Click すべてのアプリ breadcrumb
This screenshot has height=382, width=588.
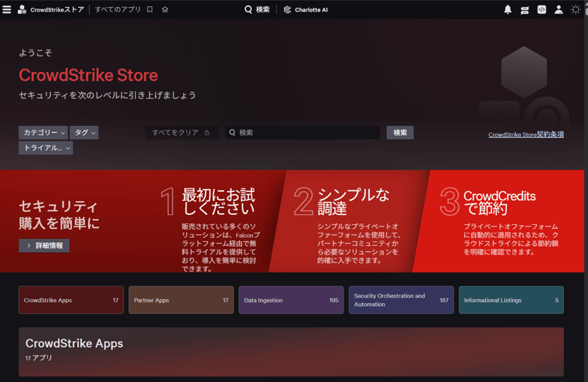(118, 9)
